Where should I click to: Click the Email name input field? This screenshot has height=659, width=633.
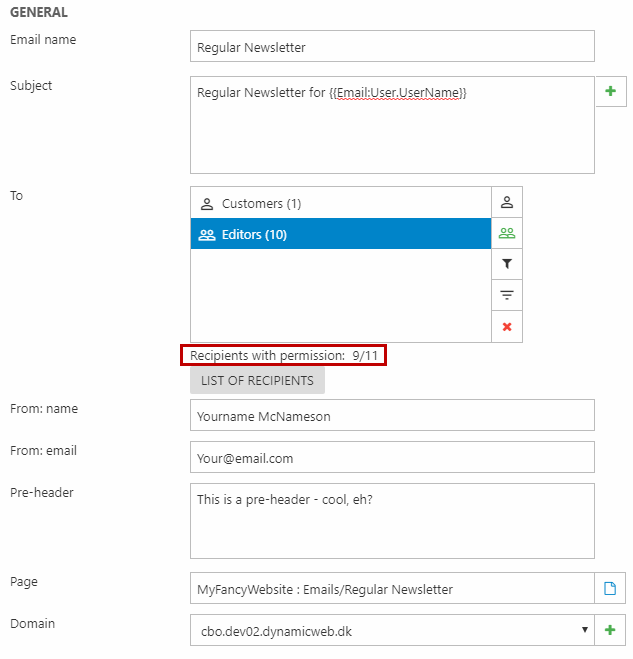[x=392, y=46]
